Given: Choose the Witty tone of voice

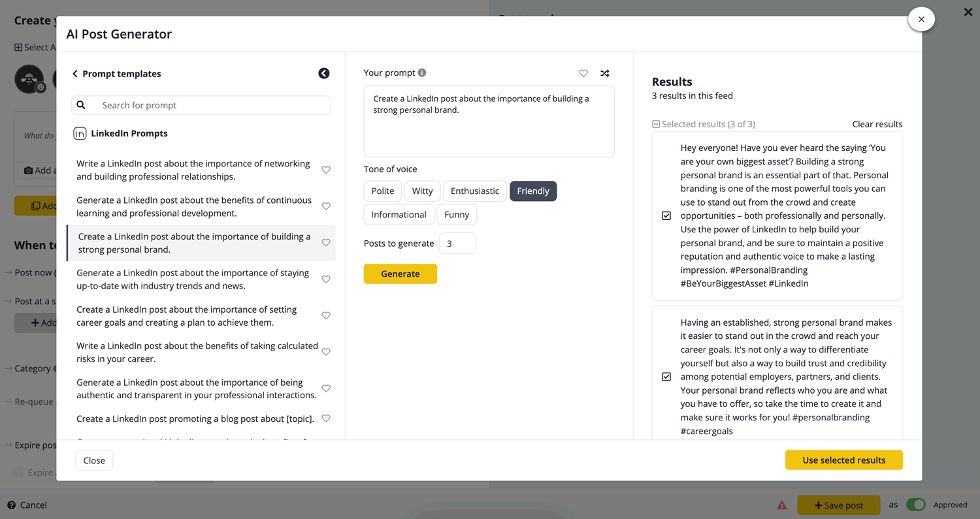Looking at the screenshot, I should click(x=422, y=191).
